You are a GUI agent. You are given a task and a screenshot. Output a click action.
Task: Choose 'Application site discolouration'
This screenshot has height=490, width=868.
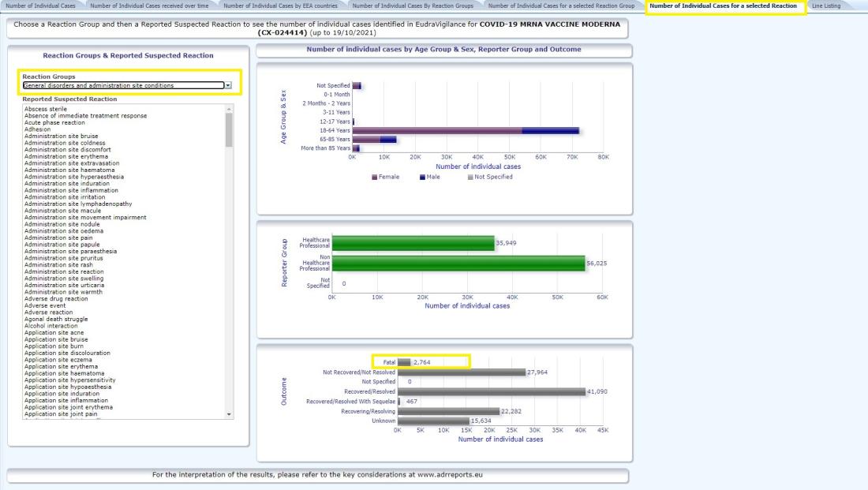click(67, 353)
